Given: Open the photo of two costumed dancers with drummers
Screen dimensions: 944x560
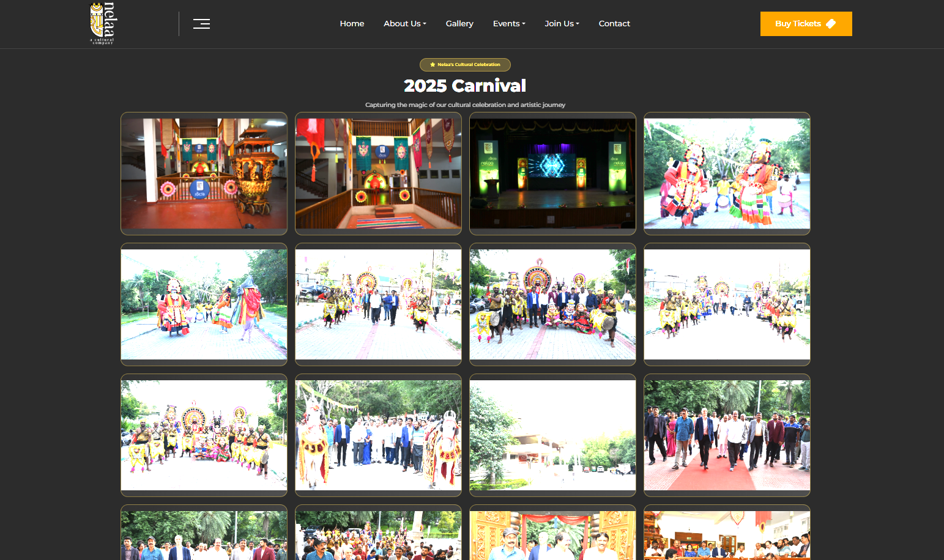Looking at the screenshot, I should pyautogui.click(x=727, y=174).
